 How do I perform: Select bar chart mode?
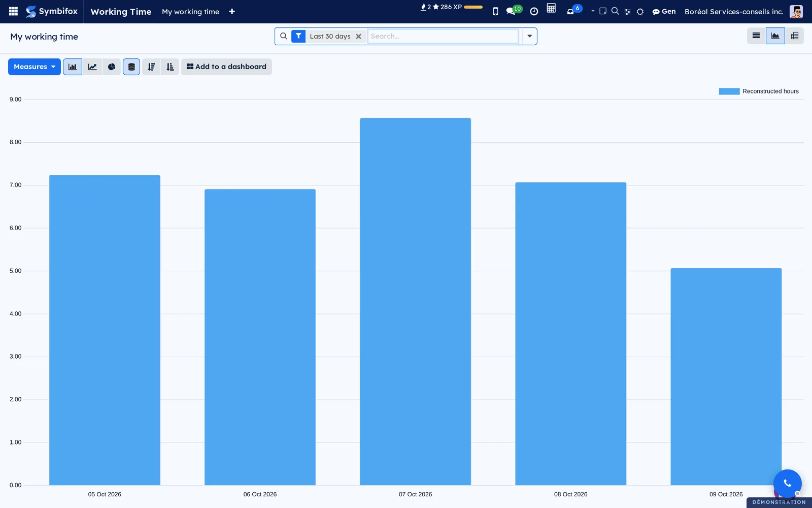tap(73, 67)
